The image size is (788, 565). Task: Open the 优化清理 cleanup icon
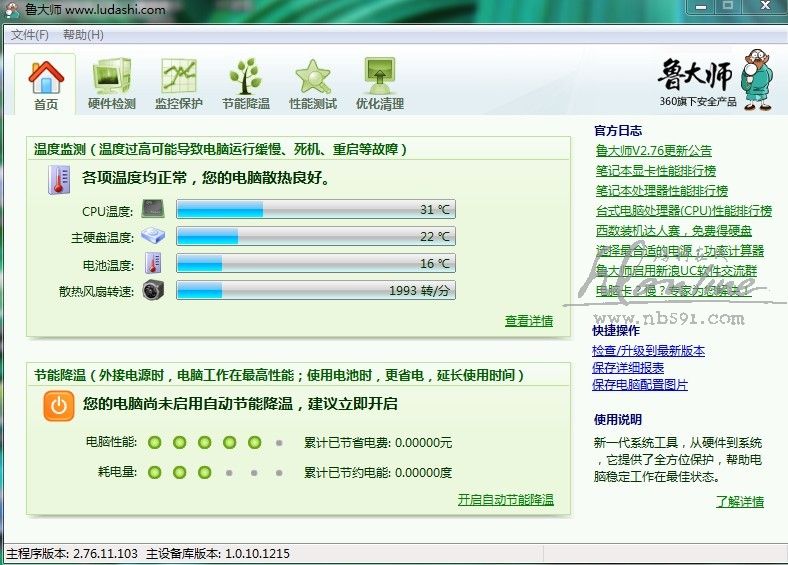click(x=380, y=78)
